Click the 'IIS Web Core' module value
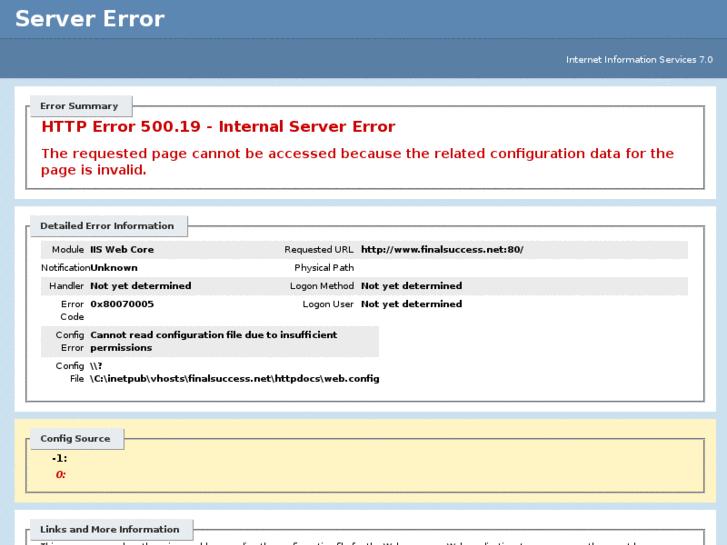 point(122,250)
